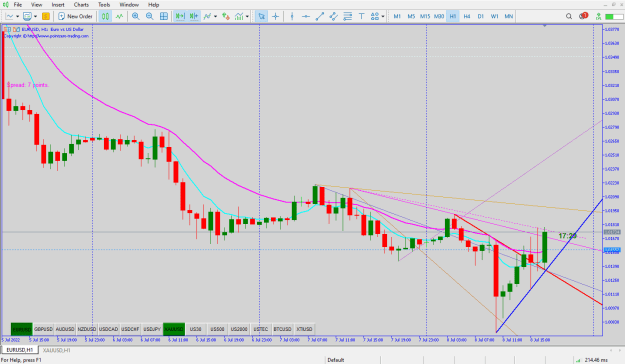Select the cursor arrow tool
The image size is (625, 364).
(x=261, y=16)
